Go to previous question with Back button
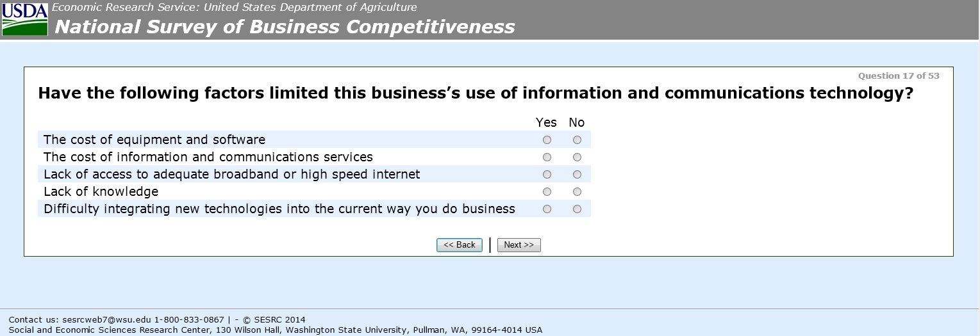 click(459, 245)
